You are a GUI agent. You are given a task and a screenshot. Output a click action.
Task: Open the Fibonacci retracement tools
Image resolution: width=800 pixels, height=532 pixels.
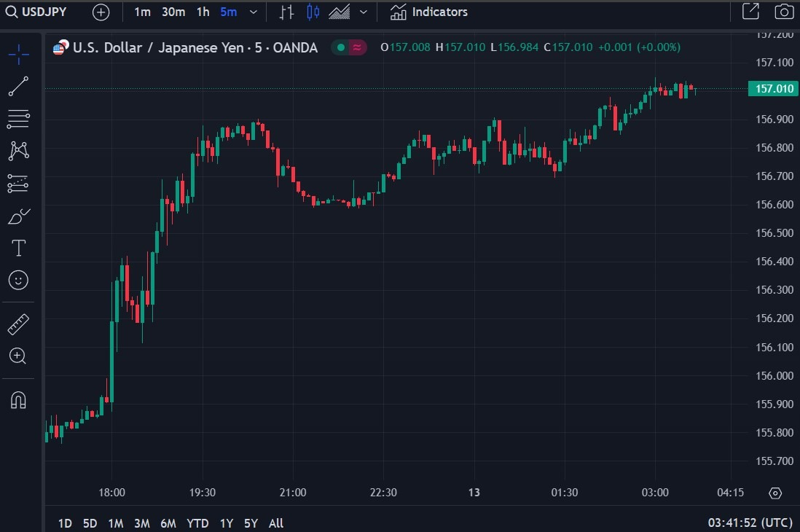[x=18, y=119]
